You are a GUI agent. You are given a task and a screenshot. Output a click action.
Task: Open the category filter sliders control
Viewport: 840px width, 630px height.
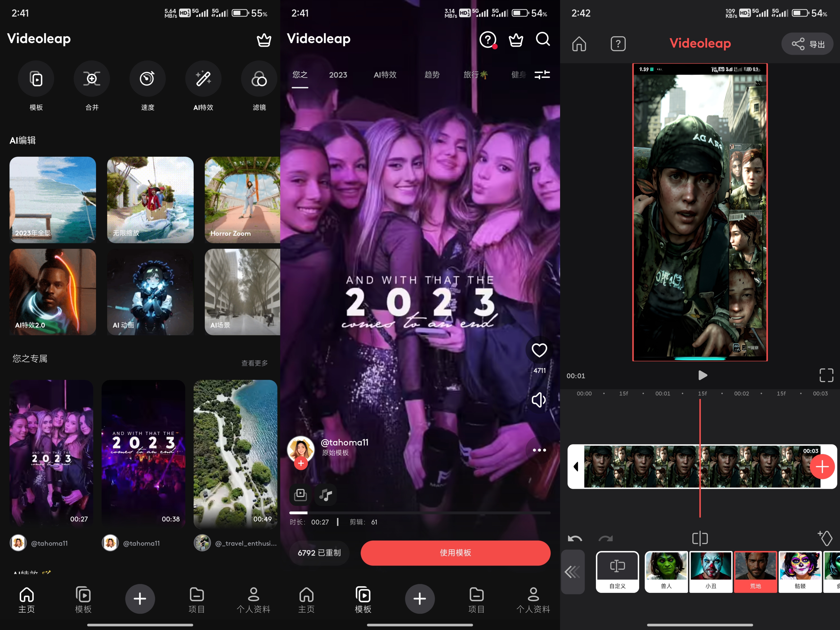[542, 75]
